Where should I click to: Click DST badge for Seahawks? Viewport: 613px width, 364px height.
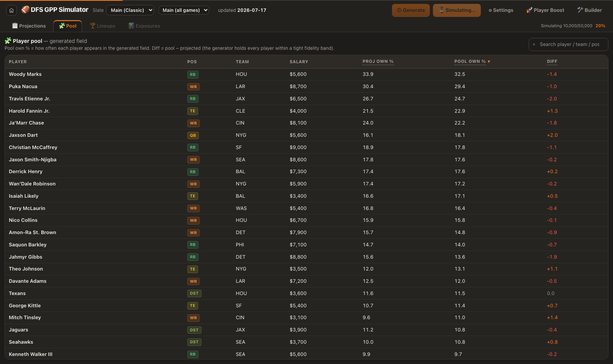tap(194, 342)
